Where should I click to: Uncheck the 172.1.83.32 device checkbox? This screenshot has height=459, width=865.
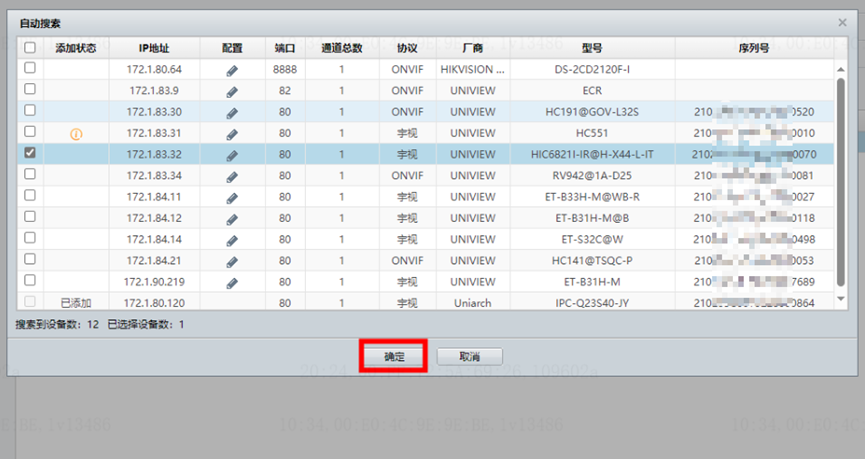(30, 153)
